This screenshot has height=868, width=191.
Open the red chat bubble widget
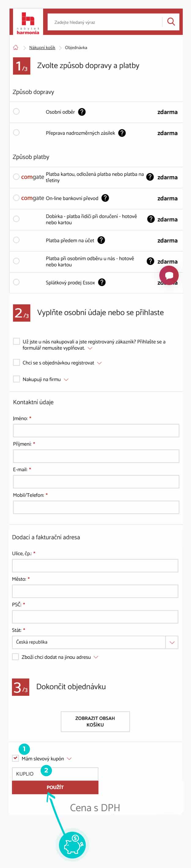[169, 275]
